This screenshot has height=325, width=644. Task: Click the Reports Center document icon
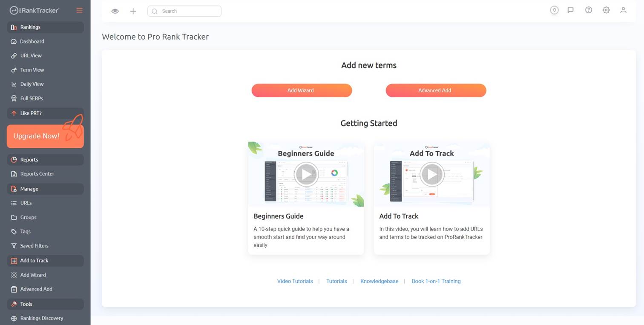click(x=14, y=174)
